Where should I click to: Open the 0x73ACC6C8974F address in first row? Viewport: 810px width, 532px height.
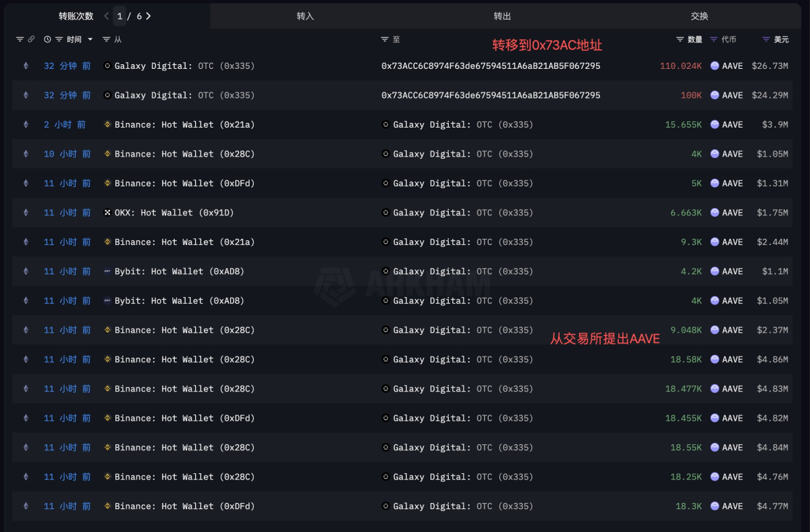(x=491, y=66)
